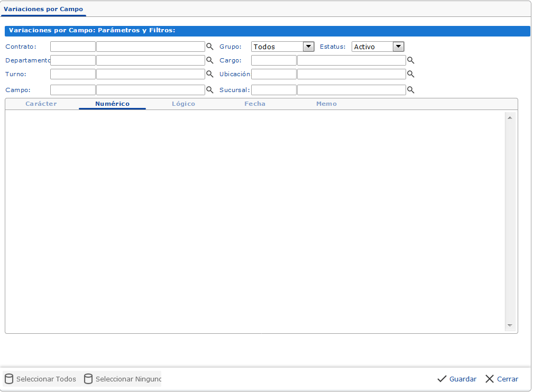
Task: Click the Campo lookup magnifier icon
Action: [209, 90]
